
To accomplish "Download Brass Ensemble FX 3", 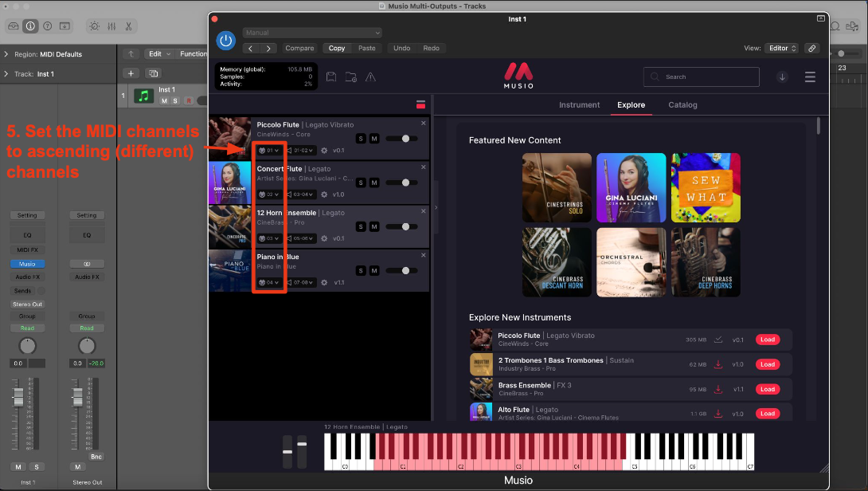I will 718,389.
